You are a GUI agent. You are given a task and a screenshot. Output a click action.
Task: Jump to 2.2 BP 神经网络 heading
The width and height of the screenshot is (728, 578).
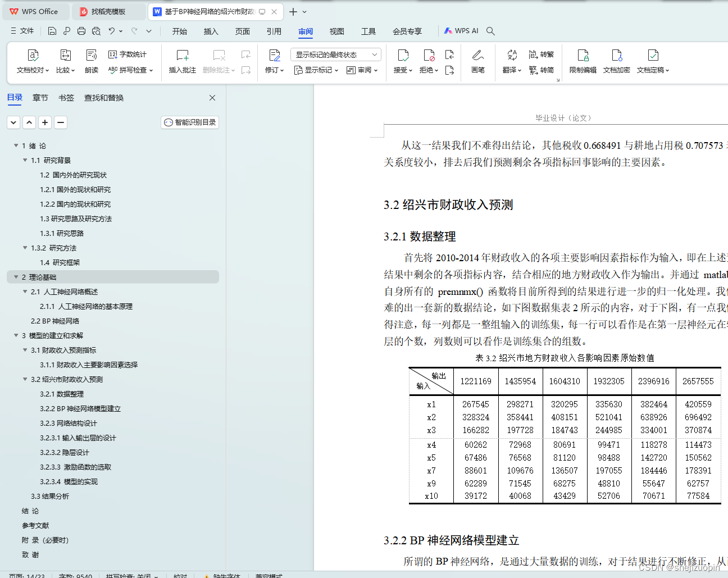(55, 321)
